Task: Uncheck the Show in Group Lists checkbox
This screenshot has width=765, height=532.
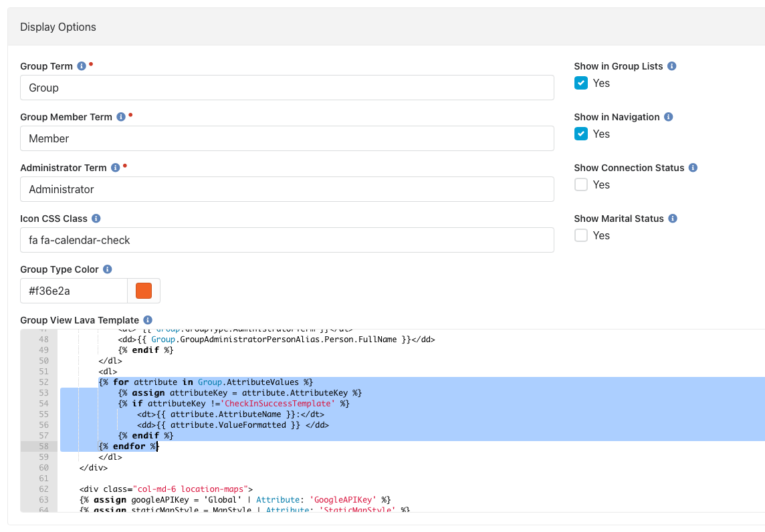Action: click(x=580, y=83)
